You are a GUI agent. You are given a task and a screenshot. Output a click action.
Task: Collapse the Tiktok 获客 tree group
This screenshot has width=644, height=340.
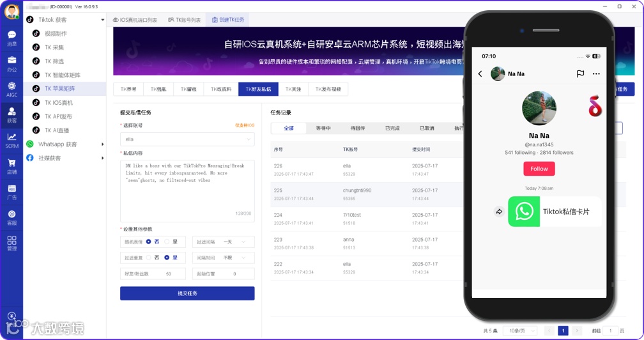pos(103,20)
